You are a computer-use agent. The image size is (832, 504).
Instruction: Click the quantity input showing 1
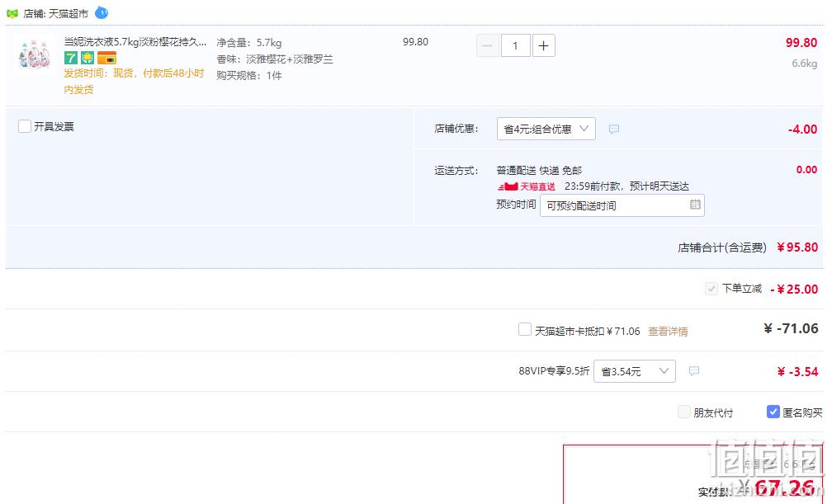click(x=515, y=45)
